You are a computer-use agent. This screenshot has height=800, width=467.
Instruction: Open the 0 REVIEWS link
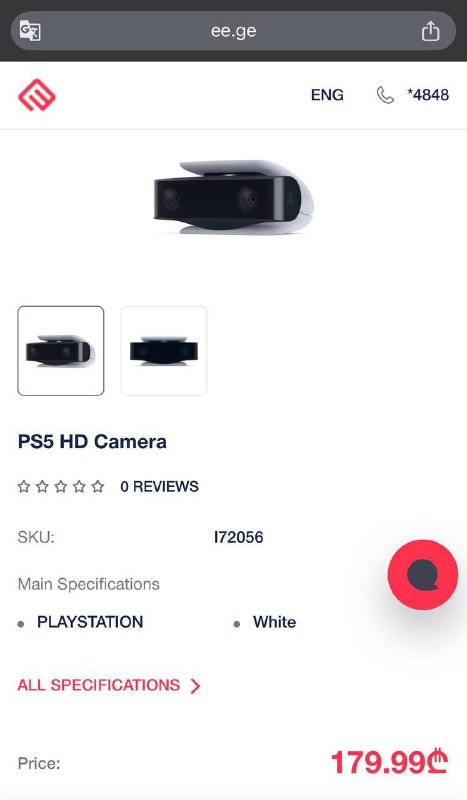coord(159,486)
